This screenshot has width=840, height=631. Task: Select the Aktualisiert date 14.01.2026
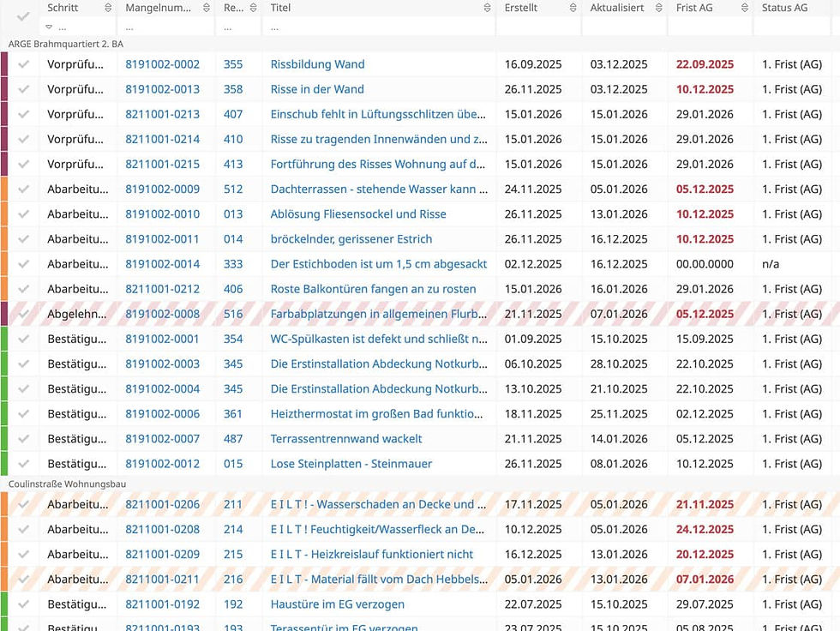pos(619,439)
